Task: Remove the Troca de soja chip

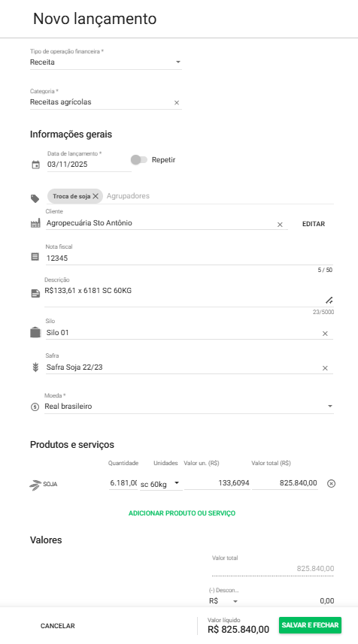Action: [96, 196]
